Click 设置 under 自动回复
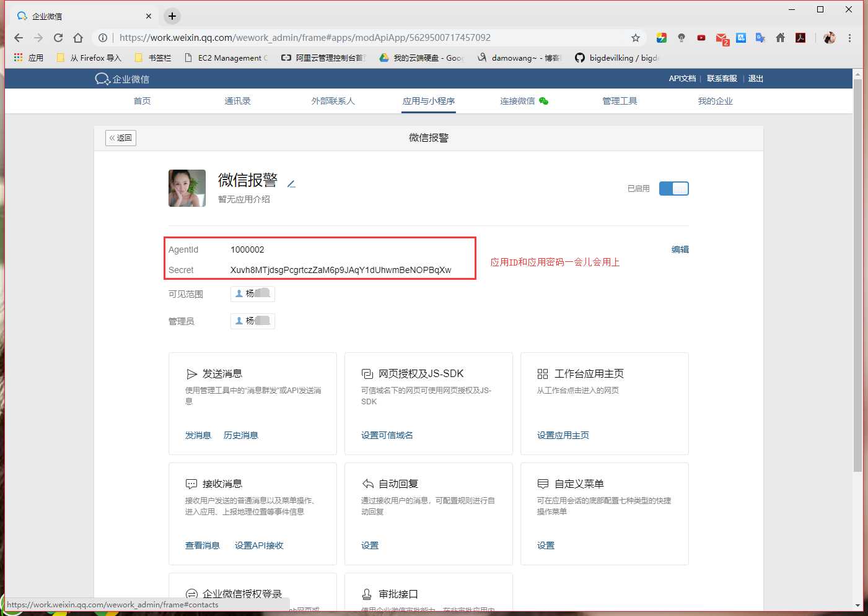Screen dimensions: 868x616 [x=370, y=545]
